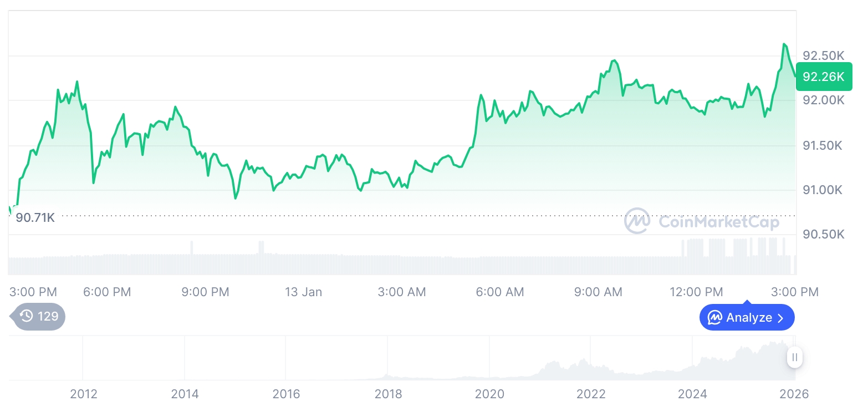Image resolution: width=868 pixels, height=406 pixels.
Task: Select 2022 on the overview timeline
Action: tap(591, 394)
